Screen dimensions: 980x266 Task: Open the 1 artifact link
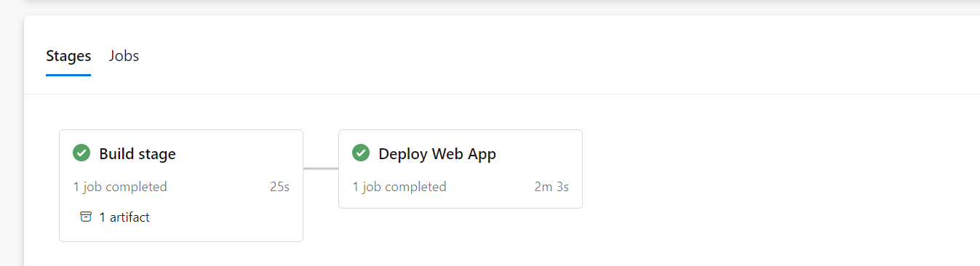(x=124, y=217)
